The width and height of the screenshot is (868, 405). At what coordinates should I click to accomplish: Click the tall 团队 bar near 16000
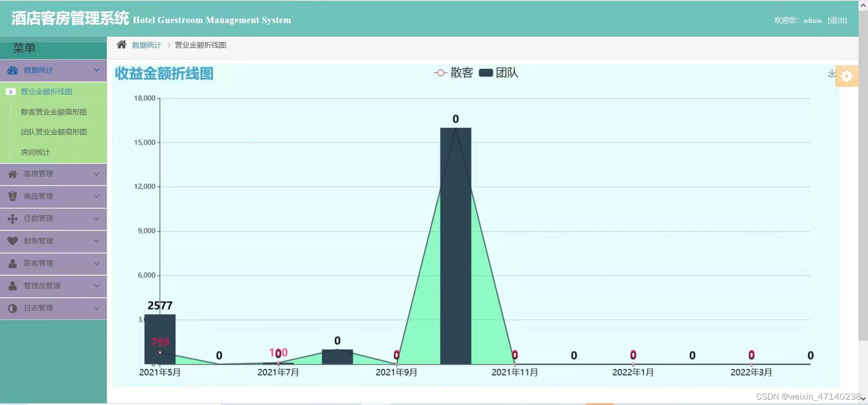(456, 246)
